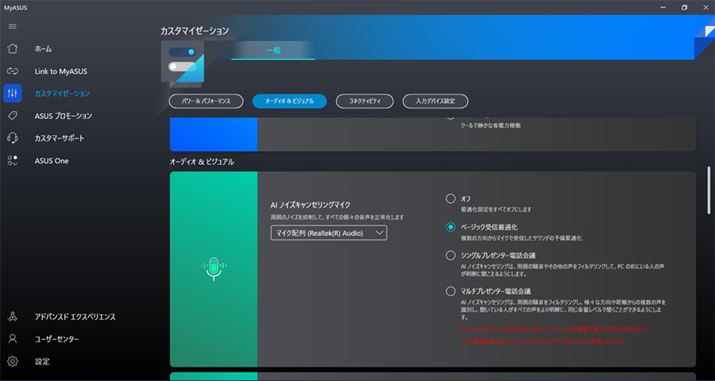This screenshot has height=381, width=715.
Task: Select シングルプレゼンター電話会議 radio option
Action: point(451,255)
